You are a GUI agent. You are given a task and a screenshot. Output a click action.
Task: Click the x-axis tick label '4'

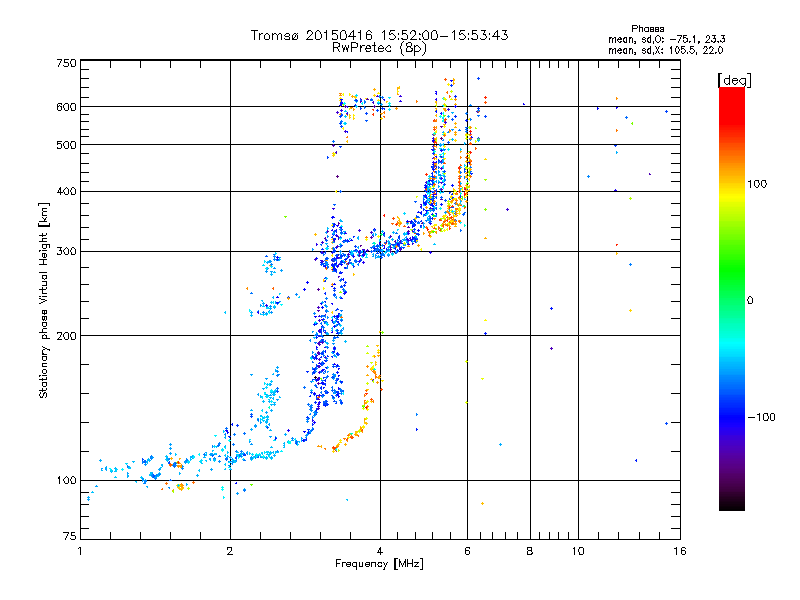pos(380,551)
